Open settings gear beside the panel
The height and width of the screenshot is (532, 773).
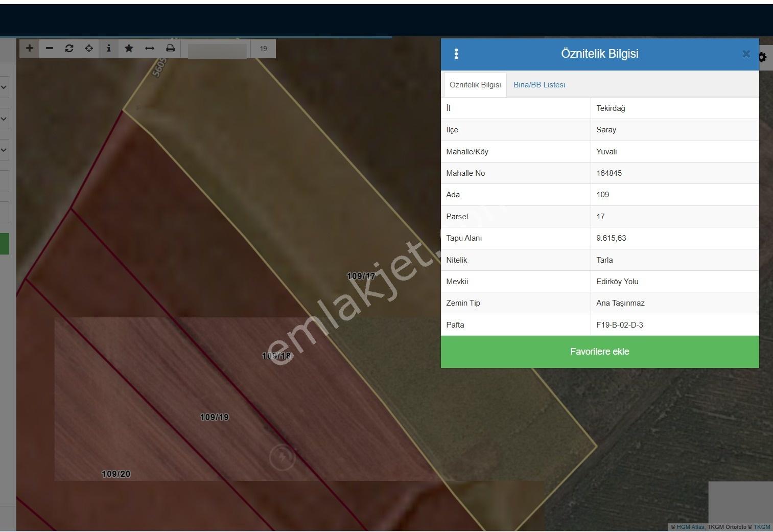click(x=763, y=57)
